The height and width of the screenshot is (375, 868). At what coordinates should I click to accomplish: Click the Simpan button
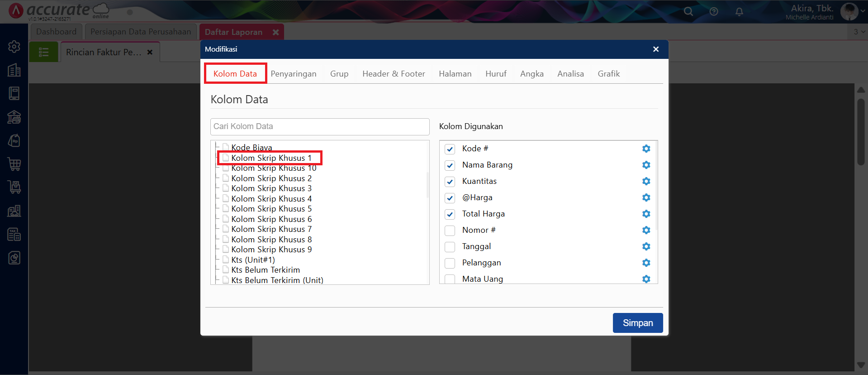click(637, 323)
